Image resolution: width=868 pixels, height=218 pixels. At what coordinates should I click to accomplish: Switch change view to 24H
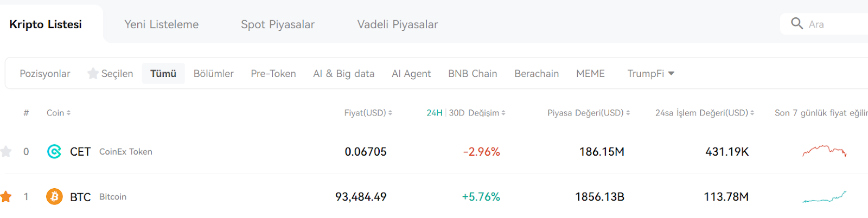tap(434, 113)
